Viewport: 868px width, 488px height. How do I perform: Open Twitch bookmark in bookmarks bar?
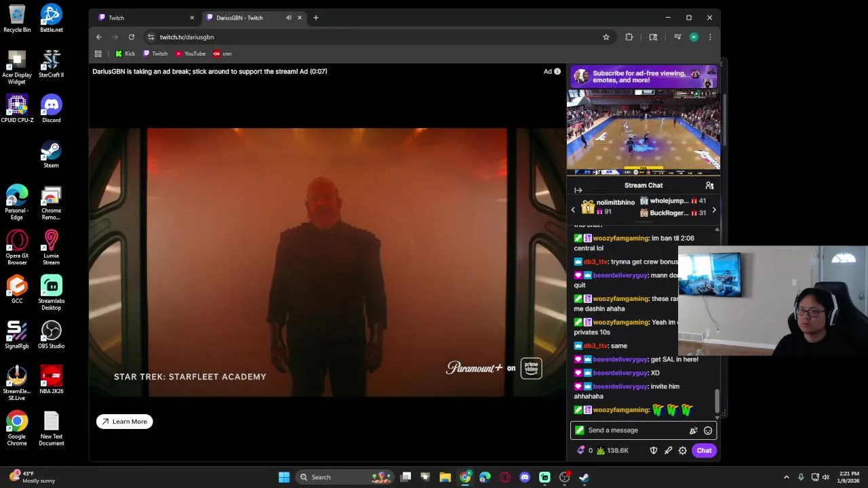[x=155, y=54]
